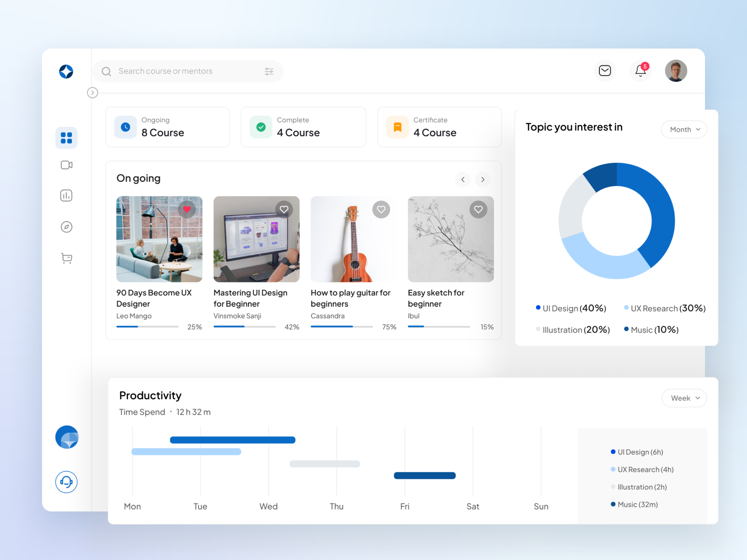The width and height of the screenshot is (747, 560).
Task: Open the shopping cart from the sidebar
Action: coord(66,258)
